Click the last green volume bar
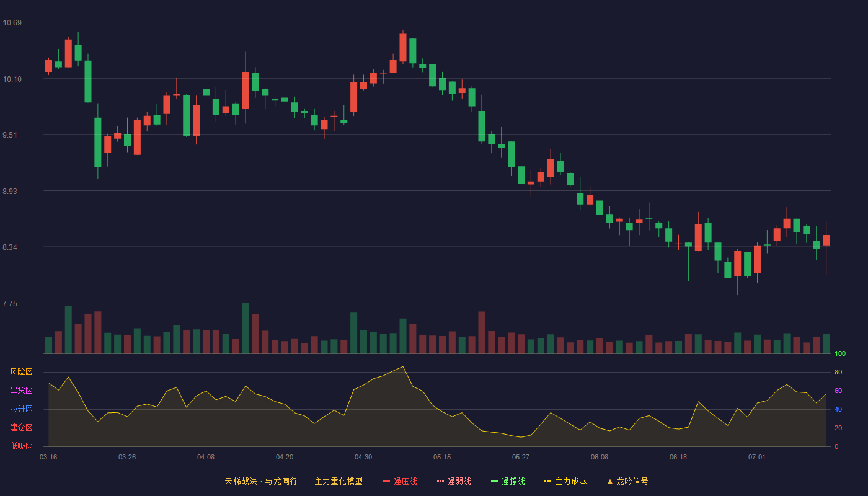This screenshot has width=868, height=496. [x=826, y=344]
